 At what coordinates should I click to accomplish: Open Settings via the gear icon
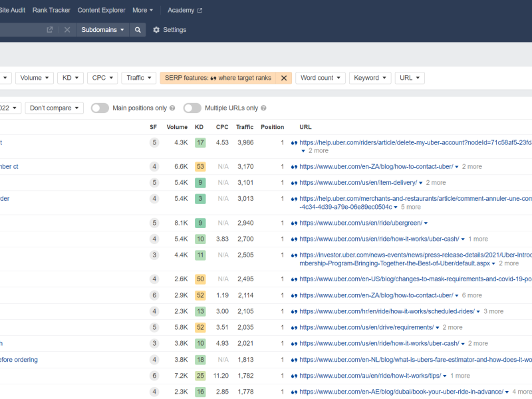(156, 30)
